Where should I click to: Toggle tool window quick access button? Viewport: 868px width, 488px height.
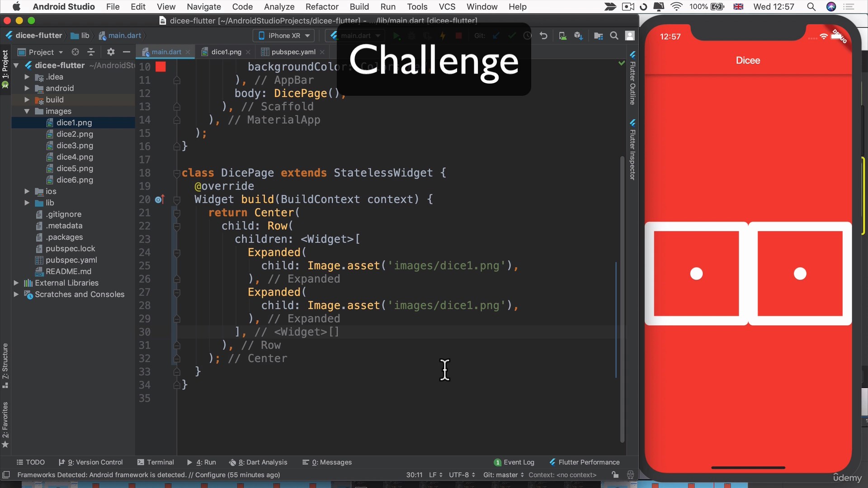tap(6, 475)
